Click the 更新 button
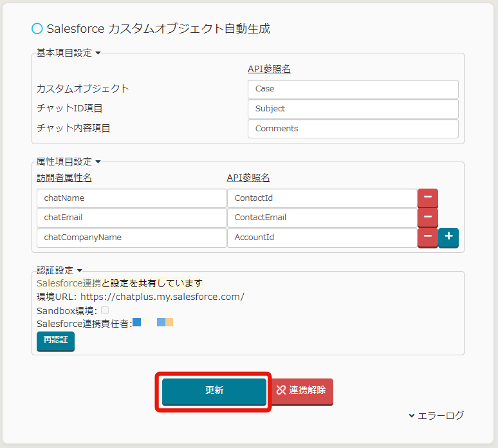This screenshot has height=448, width=498. (214, 391)
